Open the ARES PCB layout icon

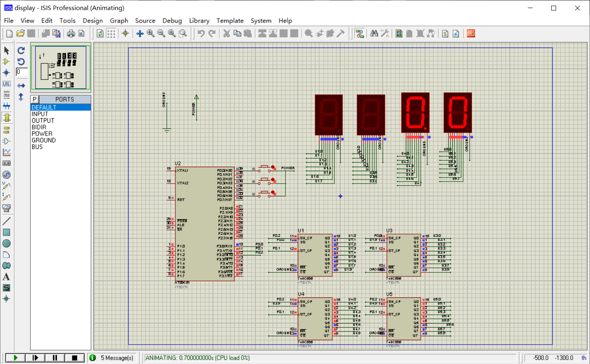(x=470, y=33)
